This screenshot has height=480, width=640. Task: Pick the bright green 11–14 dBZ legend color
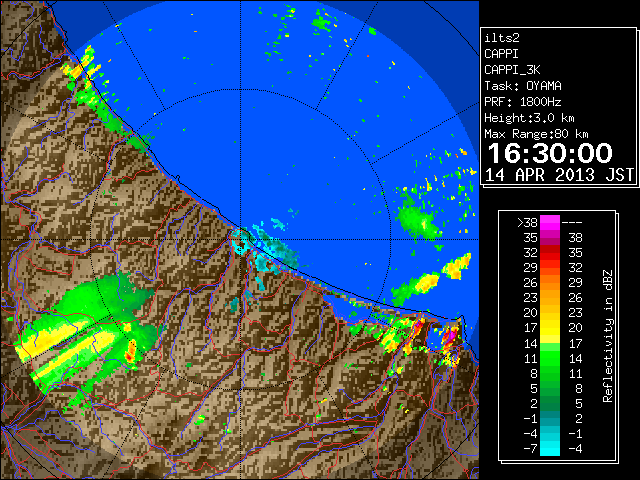pos(550,358)
